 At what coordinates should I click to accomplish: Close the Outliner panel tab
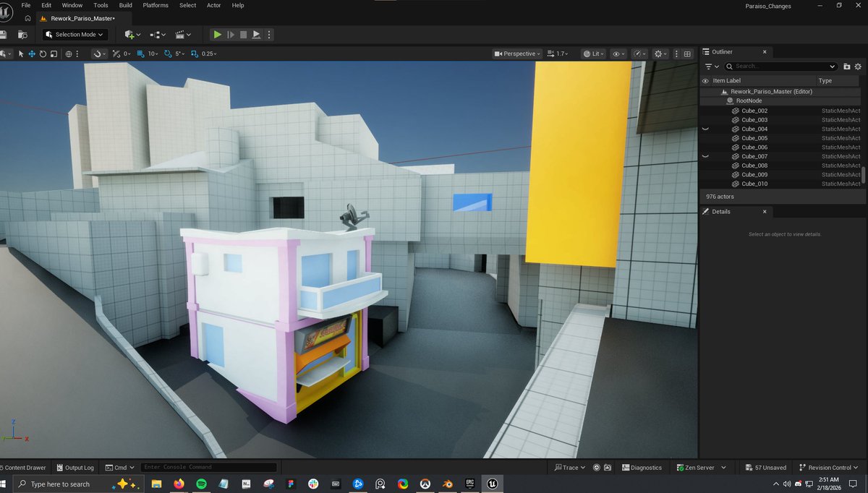point(765,52)
